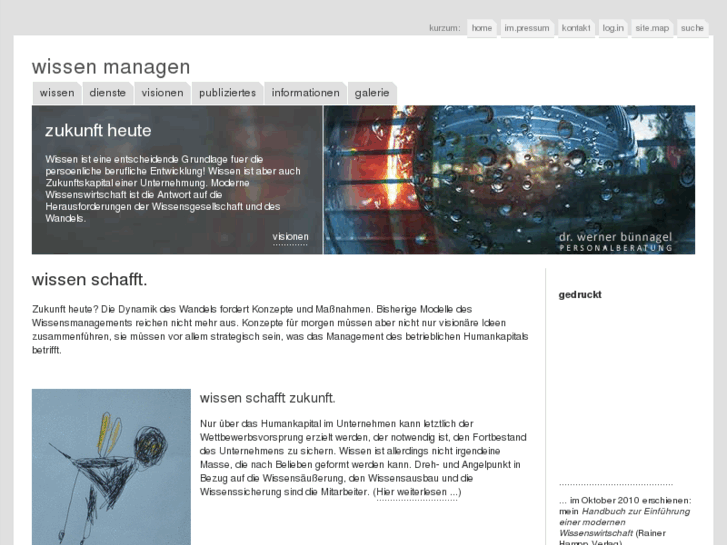Go to the galerie tab

(372, 93)
